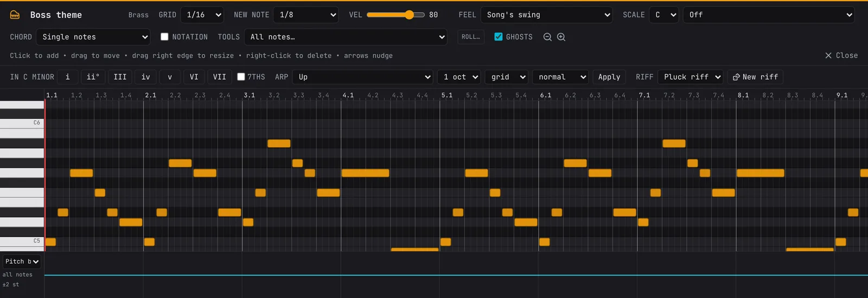The image size is (868, 298).
Task: Click the ROLL… button
Action: click(470, 37)
